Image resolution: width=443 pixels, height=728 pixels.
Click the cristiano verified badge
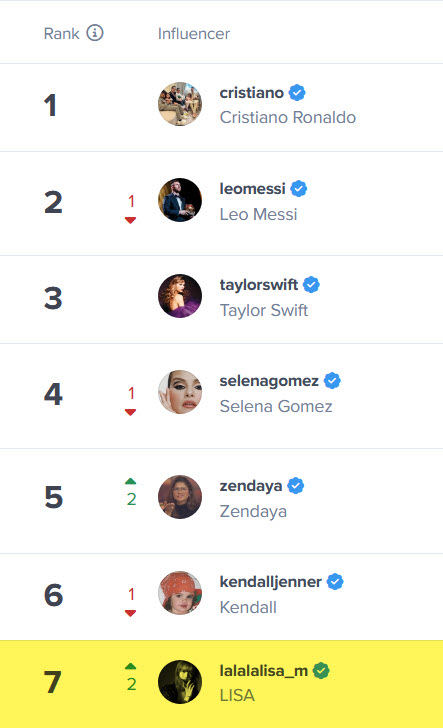297,93
